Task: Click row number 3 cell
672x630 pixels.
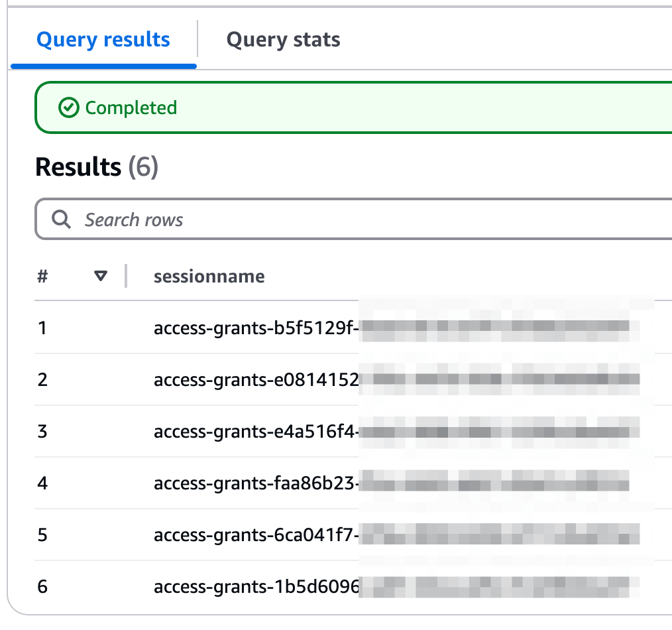Action: 42,432
